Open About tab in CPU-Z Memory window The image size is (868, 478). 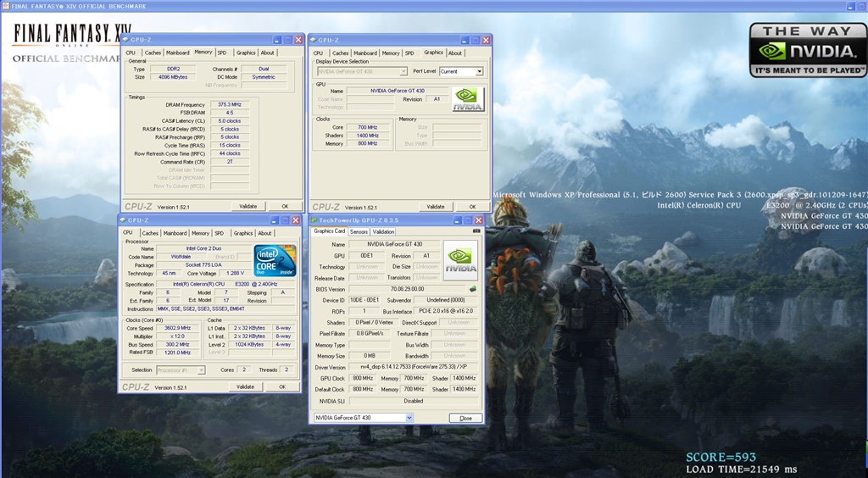tap(267, 53)
